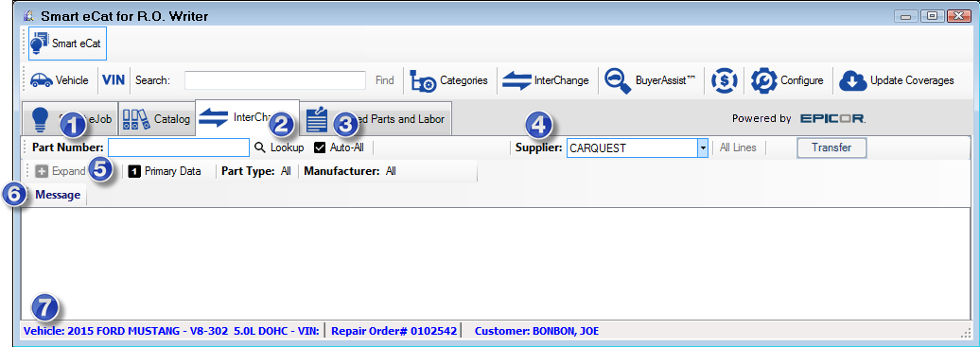Click the Expand plus button

(60, 171)
